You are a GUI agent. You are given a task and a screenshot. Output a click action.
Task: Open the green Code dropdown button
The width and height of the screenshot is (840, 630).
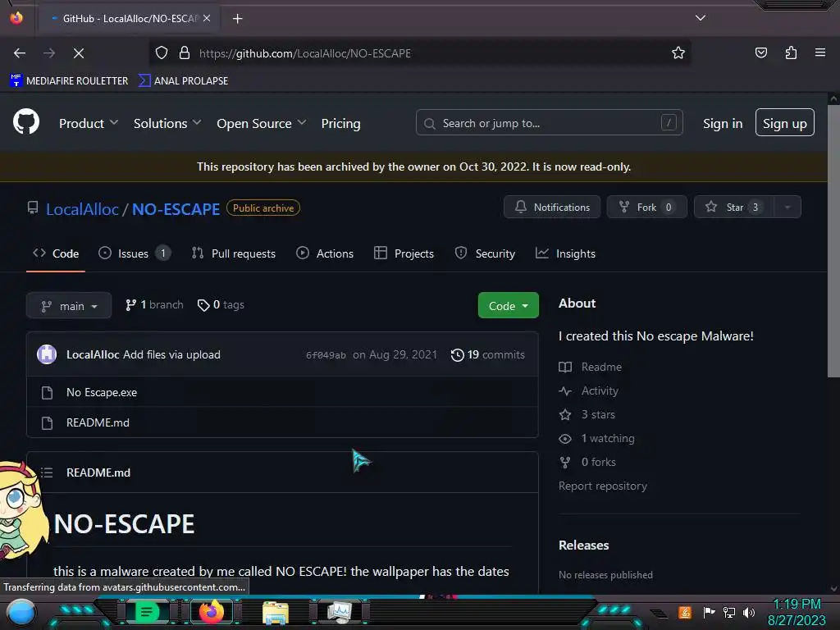click(509, 305)
